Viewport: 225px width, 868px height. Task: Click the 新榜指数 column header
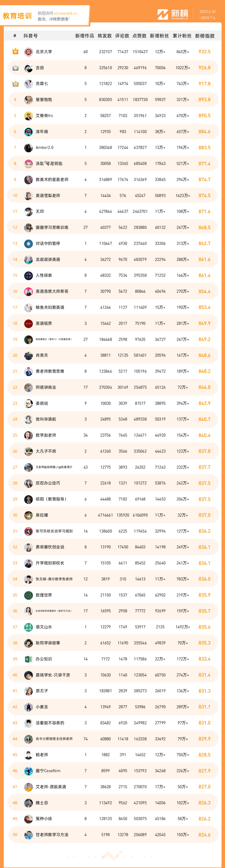pyautogui.click(x=205, y=36)
